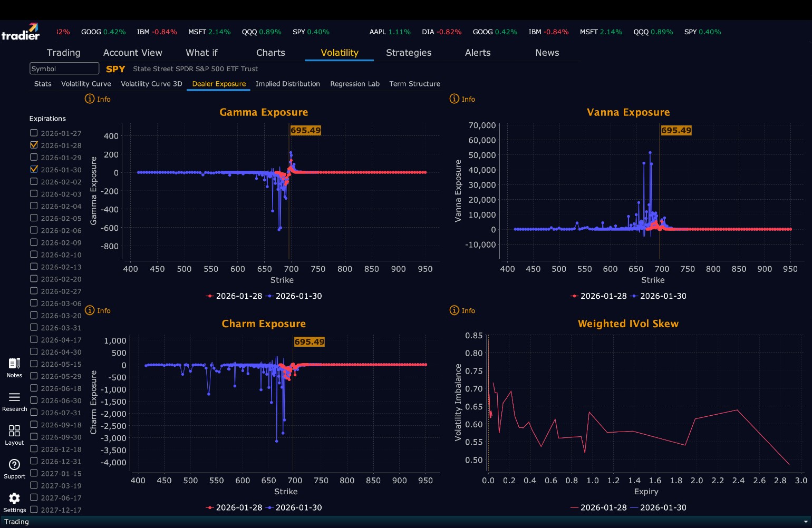Uncheck the 2026-01-28 expiration
This screenshot has height=528, width=812.
point(34,145)
